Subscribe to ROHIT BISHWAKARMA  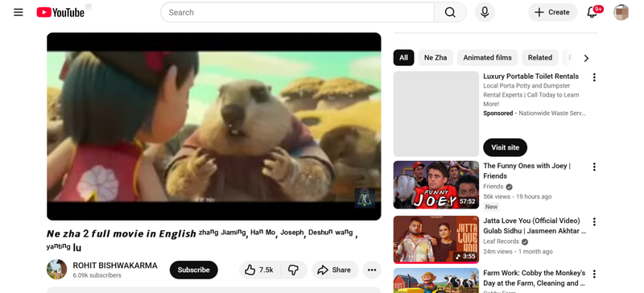[194, 270]
